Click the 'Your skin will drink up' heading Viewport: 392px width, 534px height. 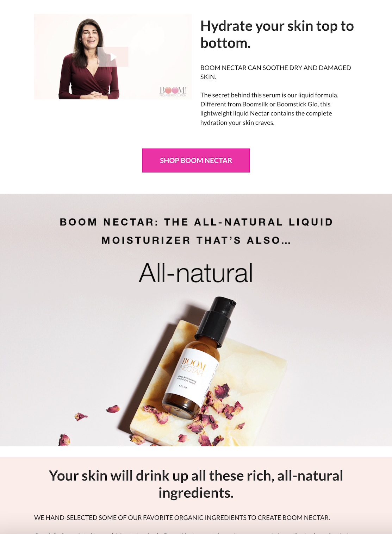[196, 476]
